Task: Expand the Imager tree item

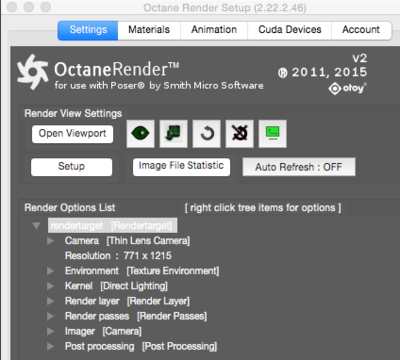Action: click(x=51, y=331)
